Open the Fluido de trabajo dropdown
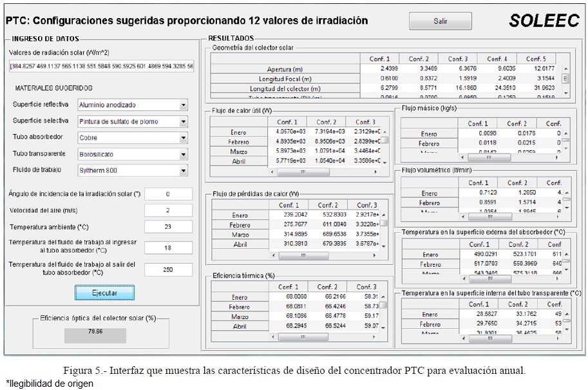Screen dimensions: 588x390 click(x=184, y=171)
